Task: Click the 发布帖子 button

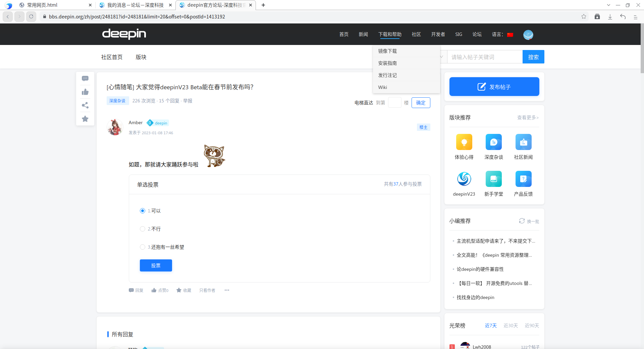Action: point(494,87)
